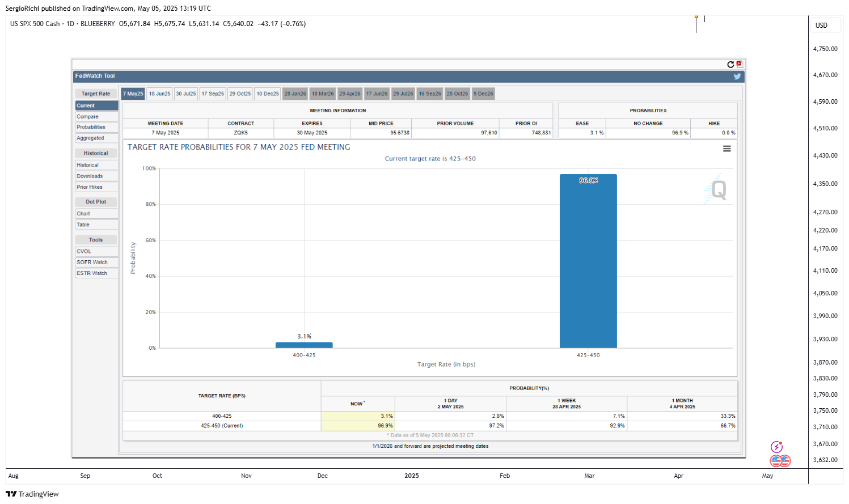The image size is (849, 504).
Task: Click the 2025 time axis label
Action: pyautogui.click(x=412, y=476)
